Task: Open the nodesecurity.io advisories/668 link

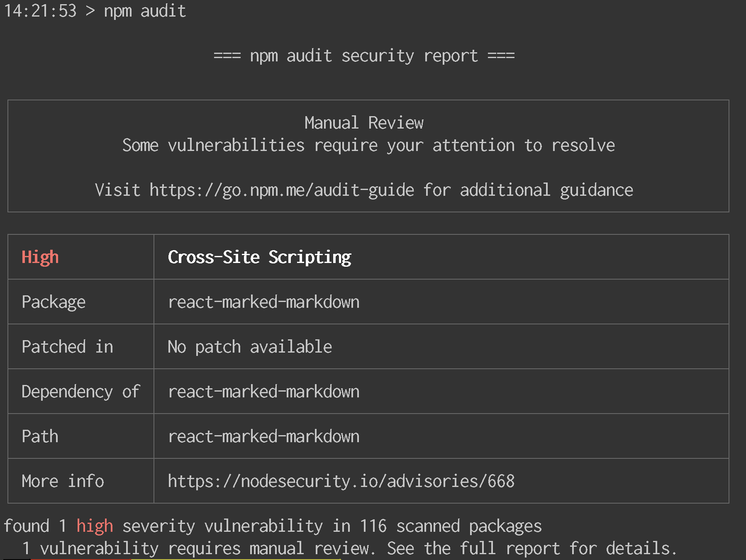Action: [341, 481]
